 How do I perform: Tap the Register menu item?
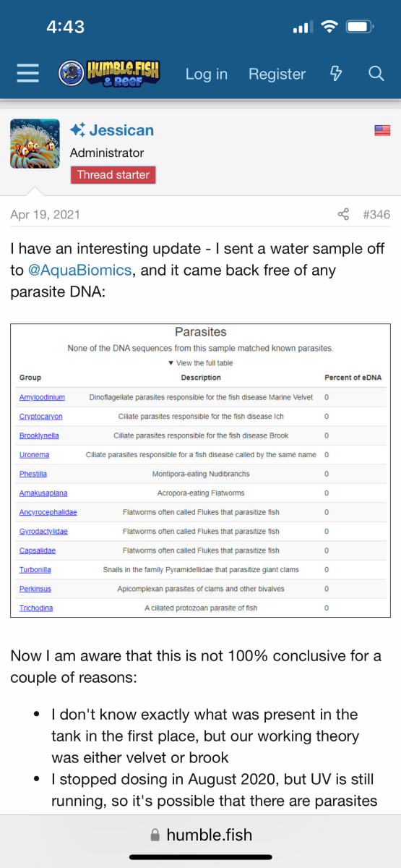coord(277,74)
